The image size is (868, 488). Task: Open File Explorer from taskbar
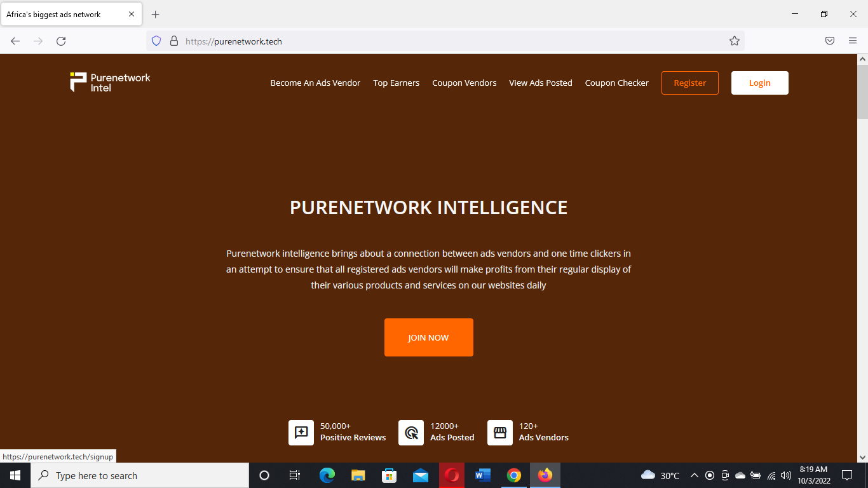[358, 475]
